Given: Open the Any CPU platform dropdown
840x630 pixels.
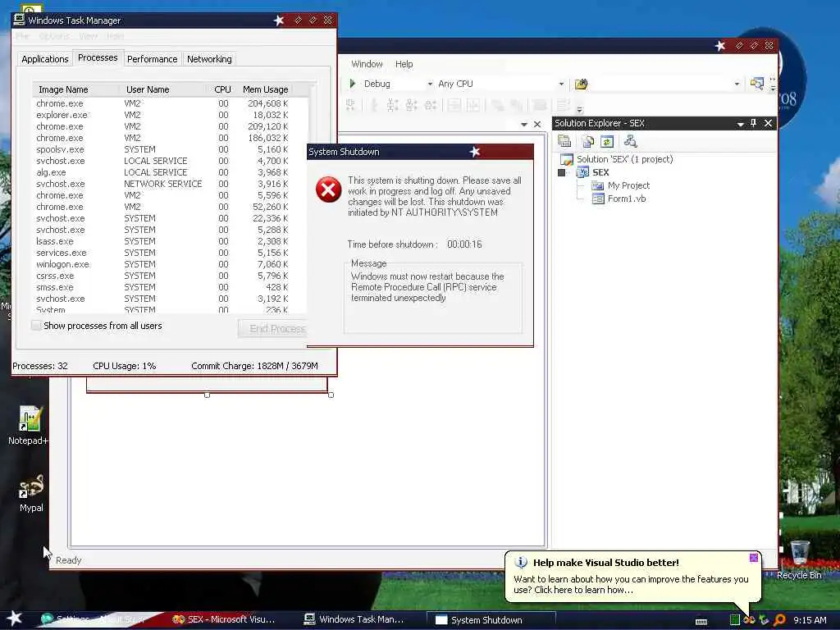Looking at the screenshot, I should click(x=561, y=84).
